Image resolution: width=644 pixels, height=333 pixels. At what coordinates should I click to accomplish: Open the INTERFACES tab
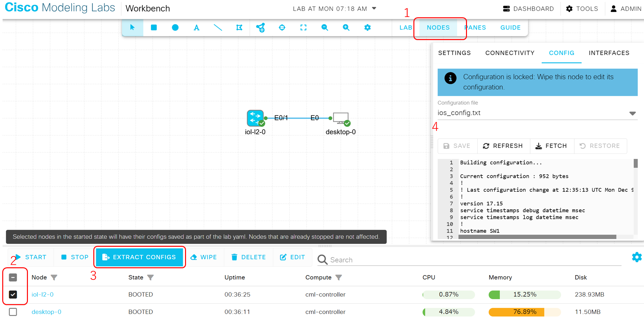click(609, 53)
